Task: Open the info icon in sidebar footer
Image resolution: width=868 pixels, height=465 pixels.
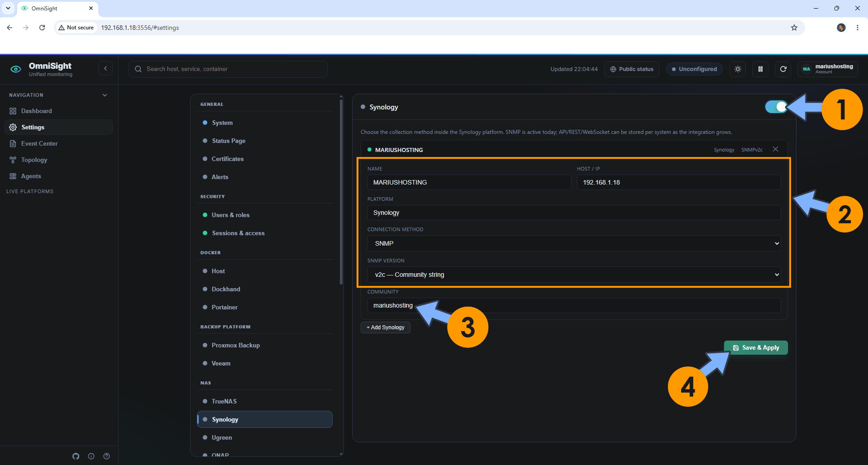Action: pos(91,456)
